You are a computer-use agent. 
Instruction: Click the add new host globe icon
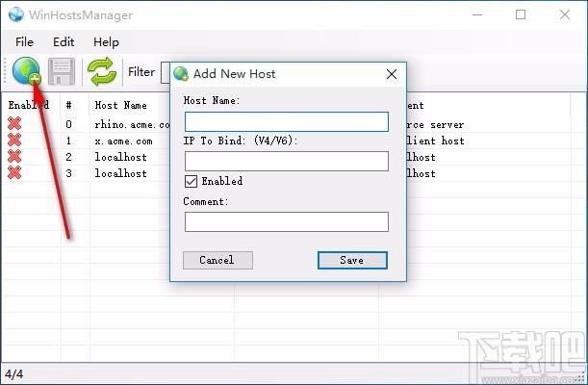point(26,70)
